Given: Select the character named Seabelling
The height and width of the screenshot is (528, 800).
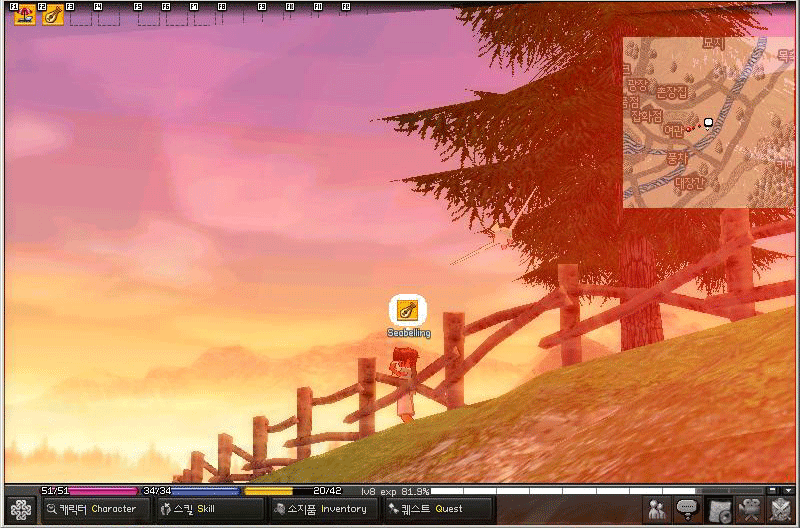Looking at the screenshot, I should [405, 384].
